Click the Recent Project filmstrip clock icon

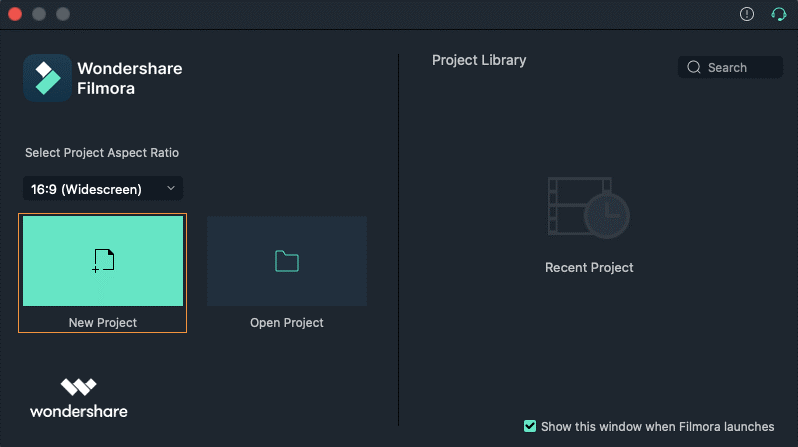(589, 208)
